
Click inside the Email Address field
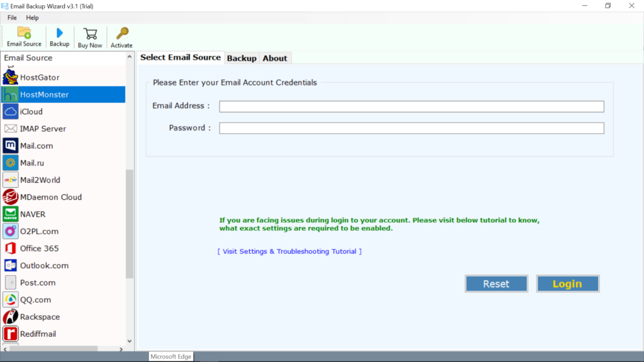pyautogui.click(x=411, y=106)
